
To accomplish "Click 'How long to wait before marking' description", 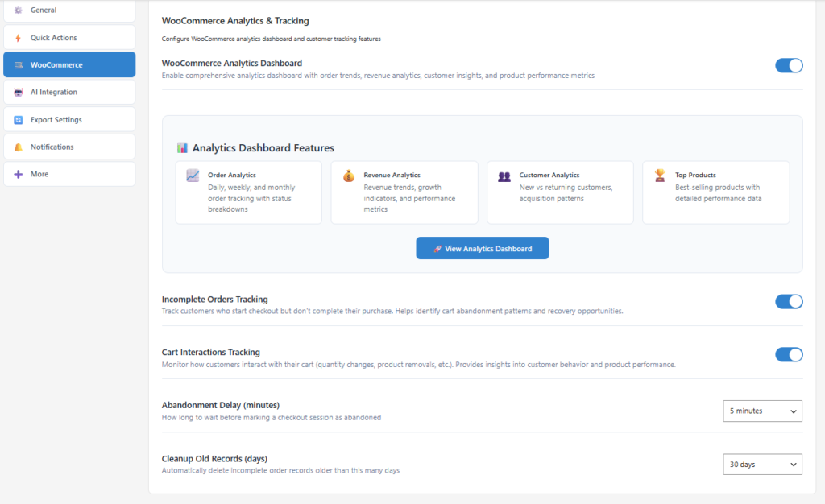I will click(272, 418).
